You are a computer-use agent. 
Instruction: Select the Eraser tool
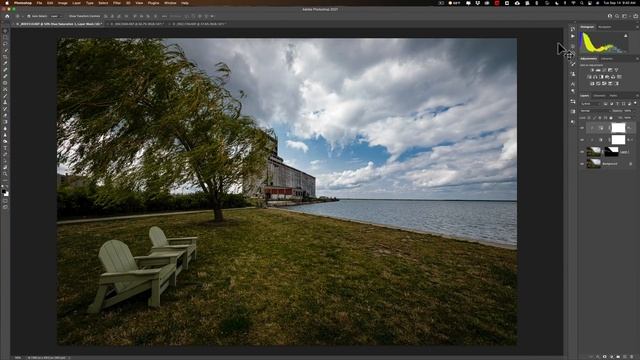5,115
